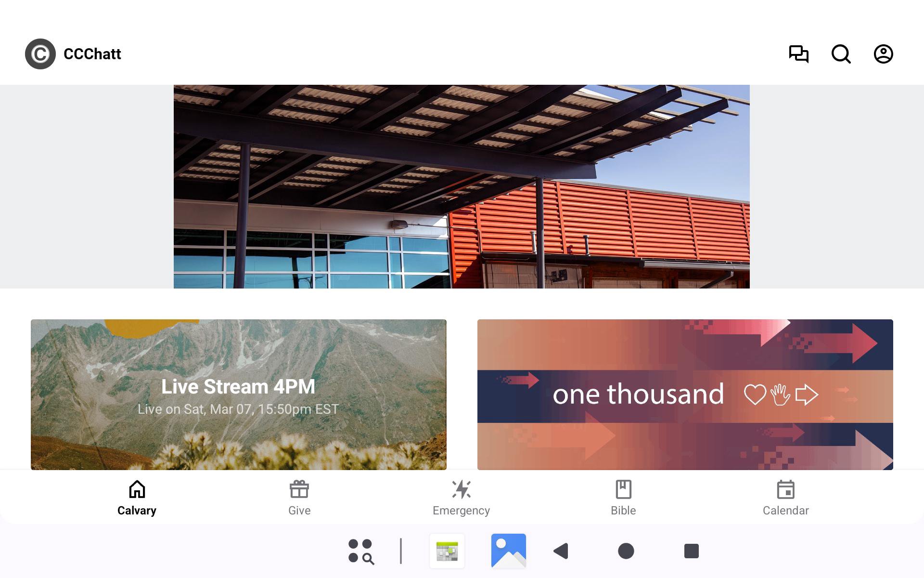The height and width of the screenshot is (578, 924).
Task: Click the building hero image
Action: coord(462,186)
